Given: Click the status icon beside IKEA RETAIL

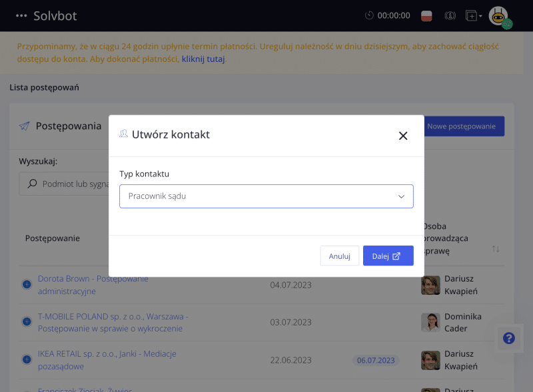Looking at the screenshot, I should coord(27,360).
